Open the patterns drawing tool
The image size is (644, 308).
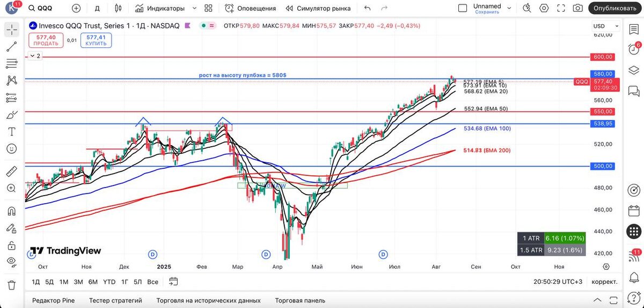12,81
